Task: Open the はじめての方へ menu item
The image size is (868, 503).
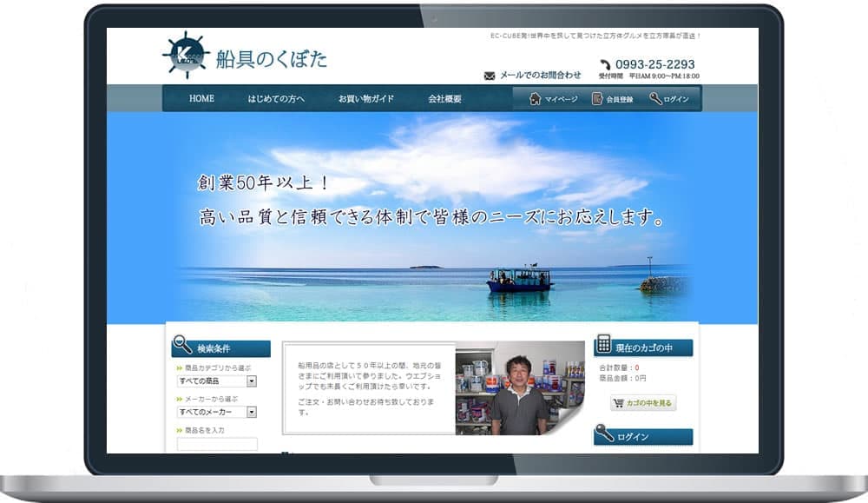Action: coord(276,98)
